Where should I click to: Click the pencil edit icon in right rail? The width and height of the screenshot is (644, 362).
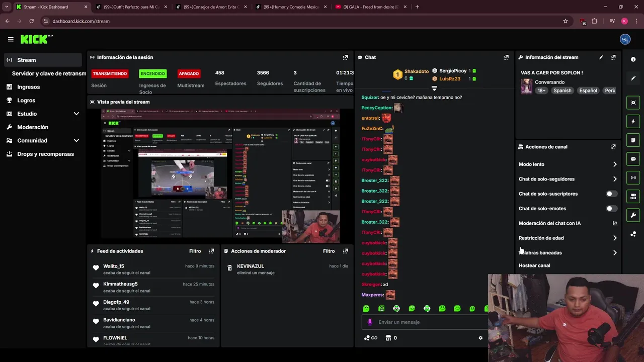pos(633,78)
